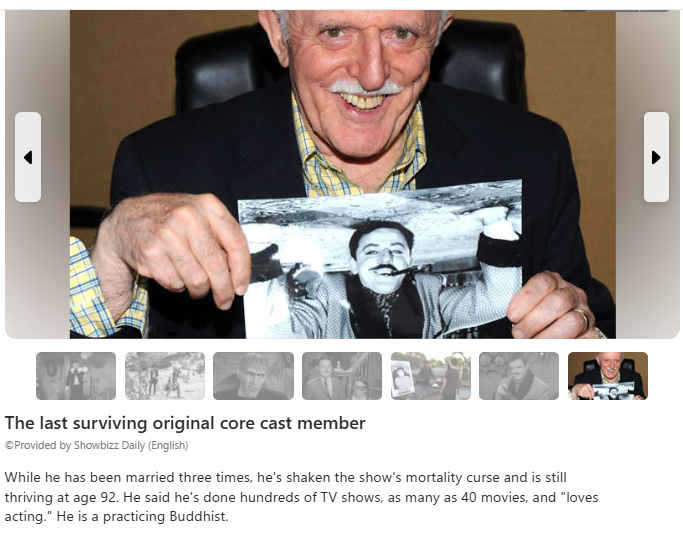Screen dimensions: 683x539
Task: Click the heading about last surviving cast member
Action: pyautogui.click(x=185, y=423)
